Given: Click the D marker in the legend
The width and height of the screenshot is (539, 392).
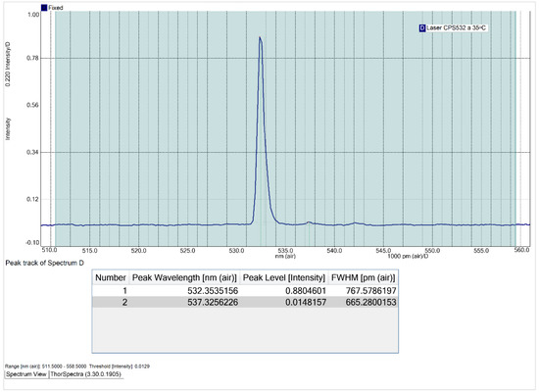Looking at the screenshot, I should [422, 28].
